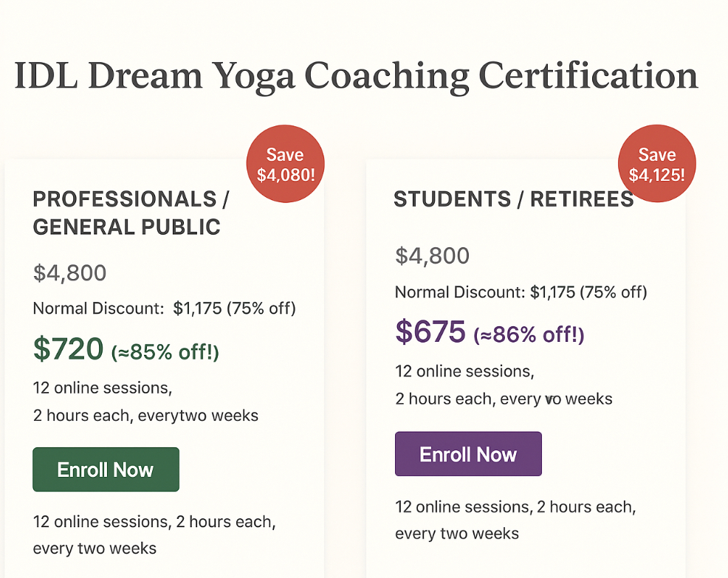Click Normal Discount line in Professionals card
728x578 pixels.
pos(164,309)
